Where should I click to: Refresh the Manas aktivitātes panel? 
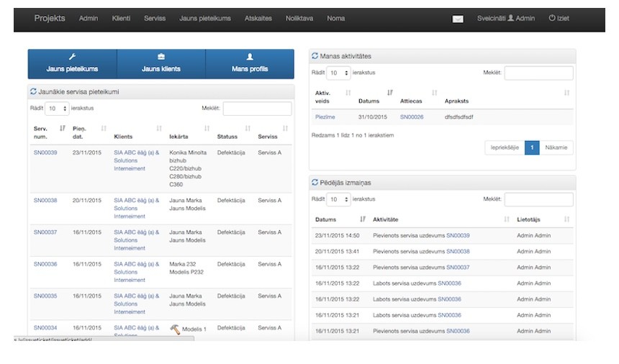[x=315, y=56]
